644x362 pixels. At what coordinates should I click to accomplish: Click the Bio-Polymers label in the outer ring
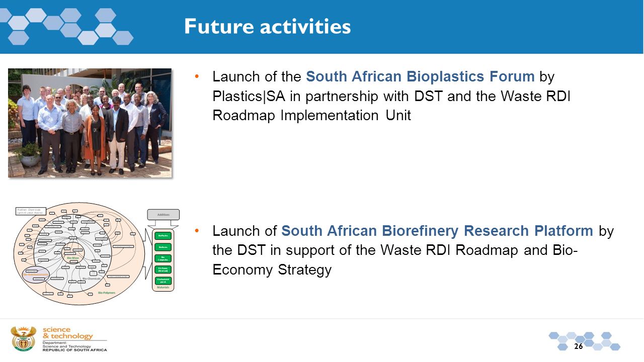[x=107, y=293]
